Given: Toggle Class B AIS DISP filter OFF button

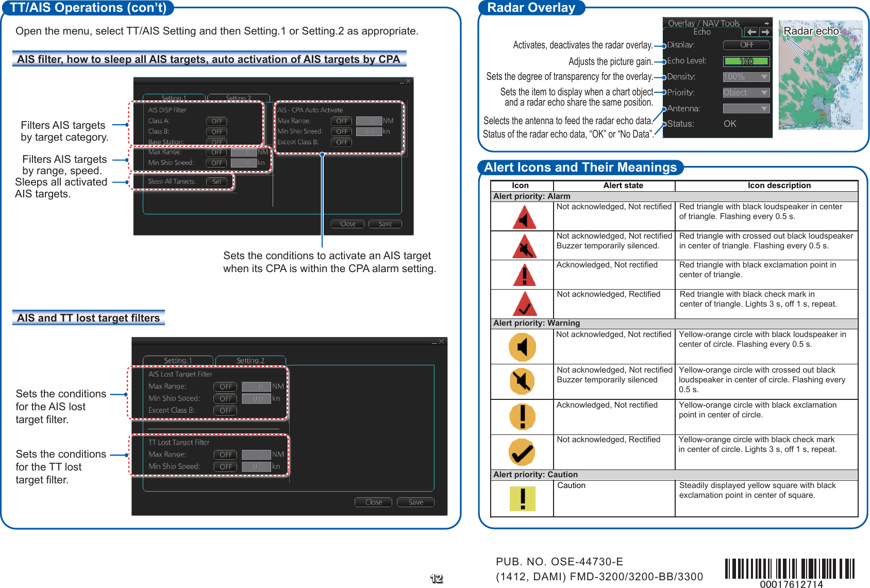Looking at the screenshot, I should pyautogui.click(x=216, y=131).
